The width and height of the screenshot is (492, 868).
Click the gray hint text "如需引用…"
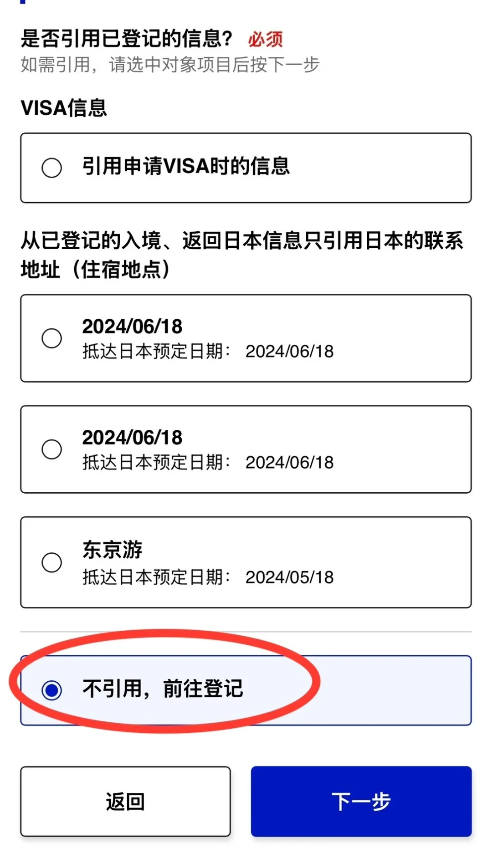(x=170, y=65)
